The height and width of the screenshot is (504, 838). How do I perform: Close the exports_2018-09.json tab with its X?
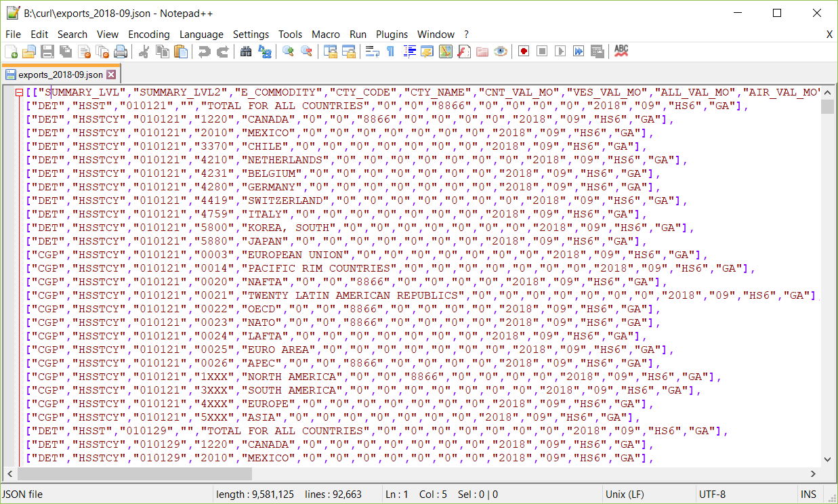pos(111,75)
